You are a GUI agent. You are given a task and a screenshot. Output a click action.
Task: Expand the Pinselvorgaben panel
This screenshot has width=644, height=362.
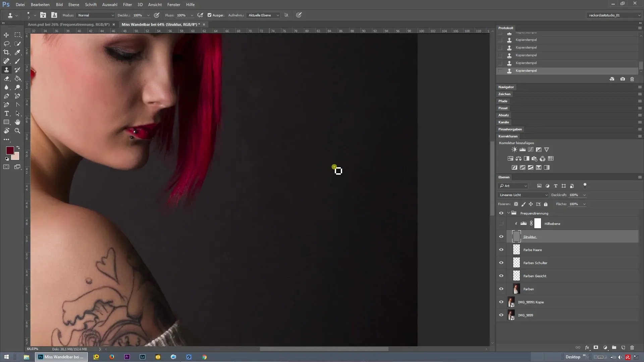(x=510, y=129)
